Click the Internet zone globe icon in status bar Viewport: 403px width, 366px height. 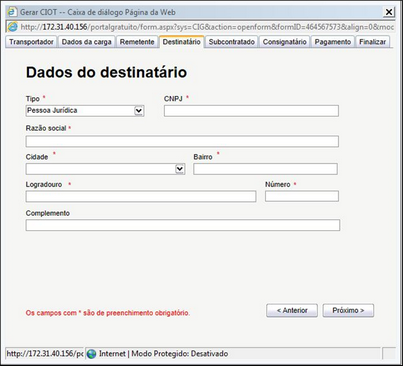(91, 354)
